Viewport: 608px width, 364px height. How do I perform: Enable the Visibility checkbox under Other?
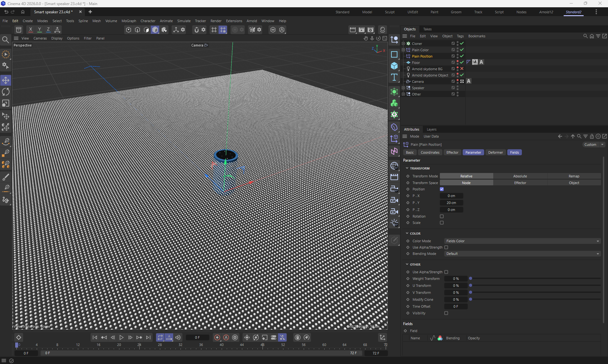coord(446,313)
